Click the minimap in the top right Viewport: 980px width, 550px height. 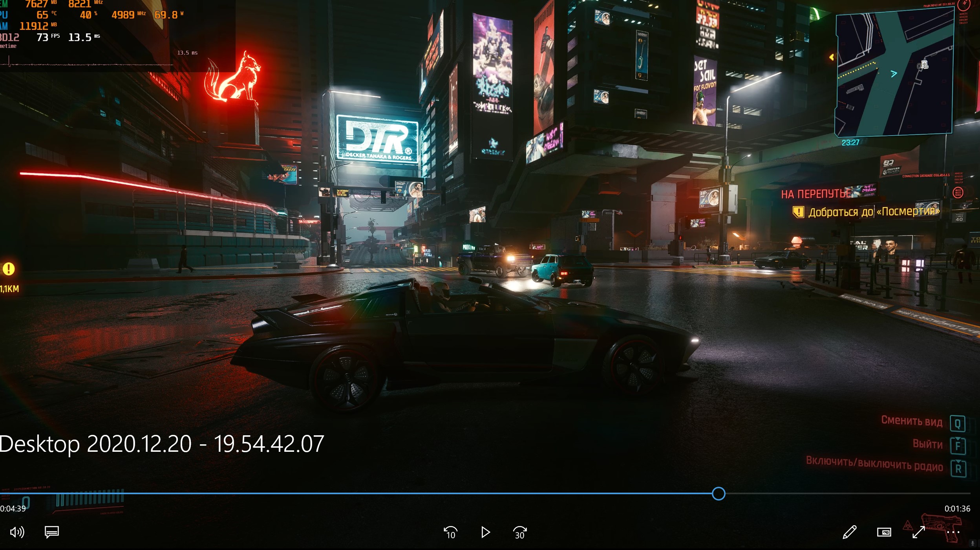click(894, 73)
